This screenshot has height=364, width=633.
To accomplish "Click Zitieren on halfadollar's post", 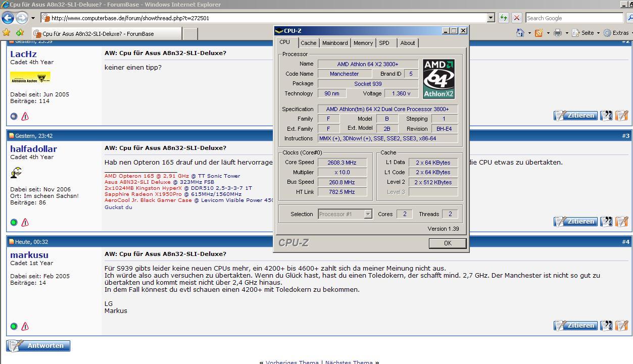I will pos(575,222).
